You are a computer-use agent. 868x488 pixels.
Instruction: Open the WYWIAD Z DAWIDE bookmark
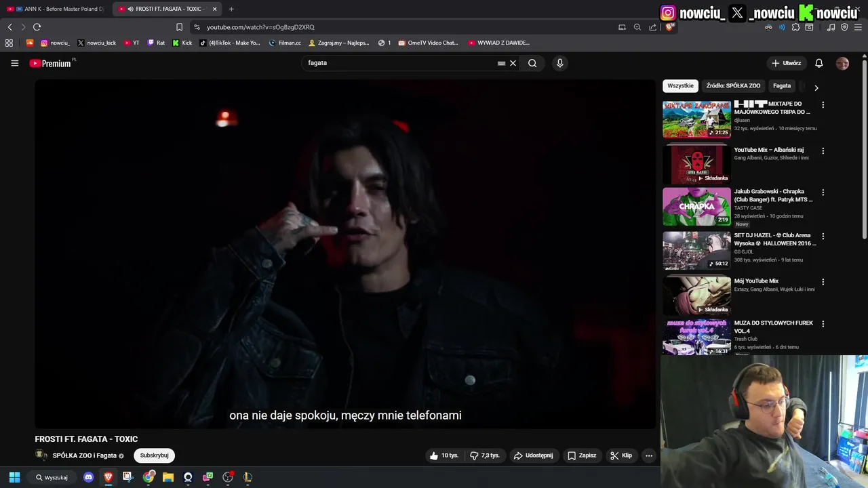(498, 43)
